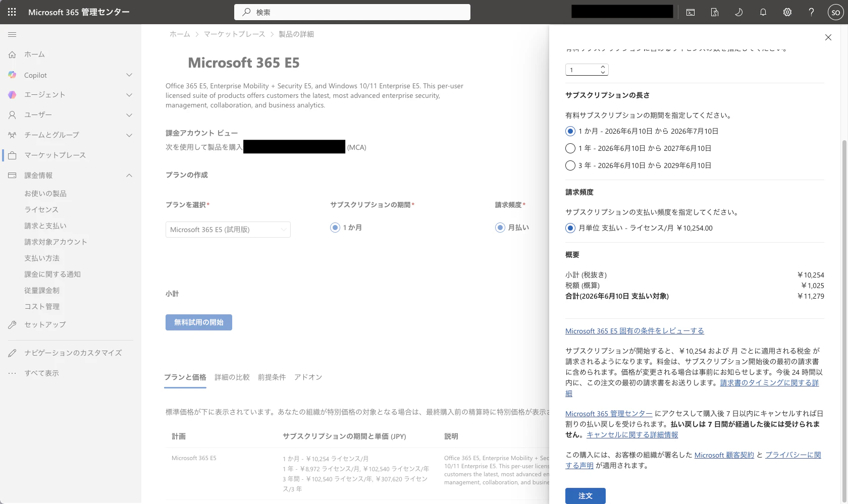Screen dimensions: 848x504
Task: Open help question mark icon
Action: click(x=811, y=12)
